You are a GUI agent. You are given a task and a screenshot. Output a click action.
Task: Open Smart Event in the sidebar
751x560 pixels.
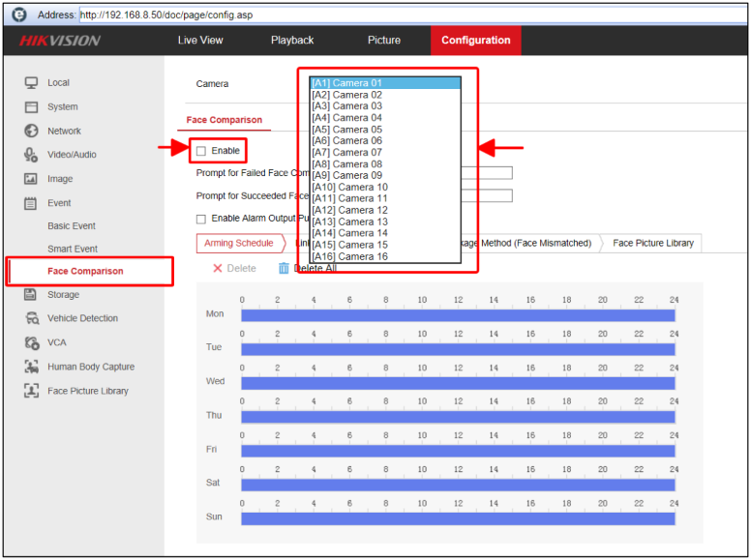(x=73, y=249)
